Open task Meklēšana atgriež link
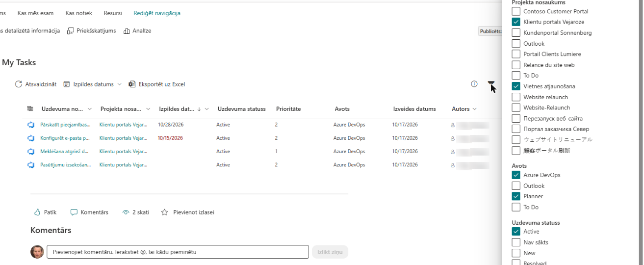 (x=64, y=152)
